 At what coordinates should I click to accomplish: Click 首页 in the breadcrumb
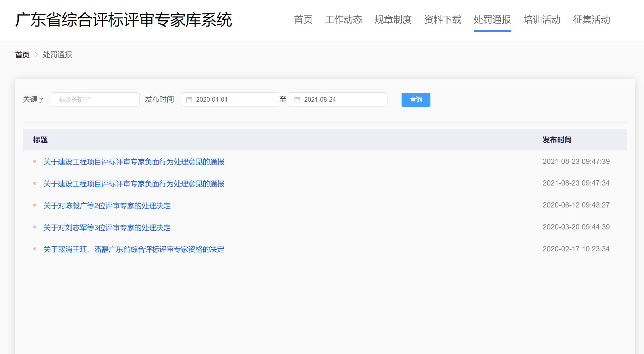click(x=22, y=55)
